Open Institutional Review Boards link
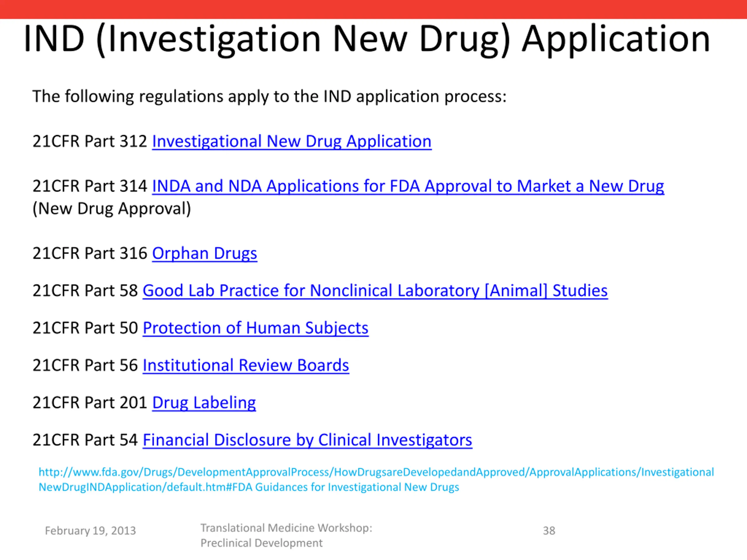Image resolution: width=747 pixels, height=560 pixels. pyautogui.click(x=246, y=365)
